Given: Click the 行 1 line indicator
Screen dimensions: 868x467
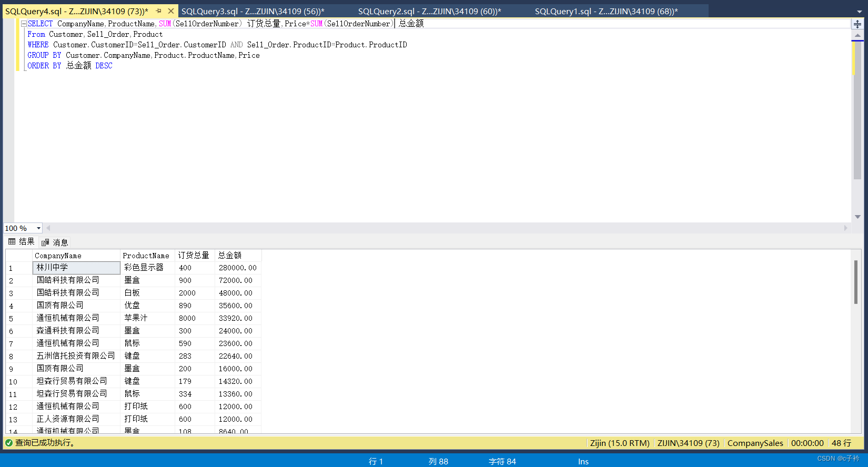Looking at the screenshot, I should click(376, 461).
